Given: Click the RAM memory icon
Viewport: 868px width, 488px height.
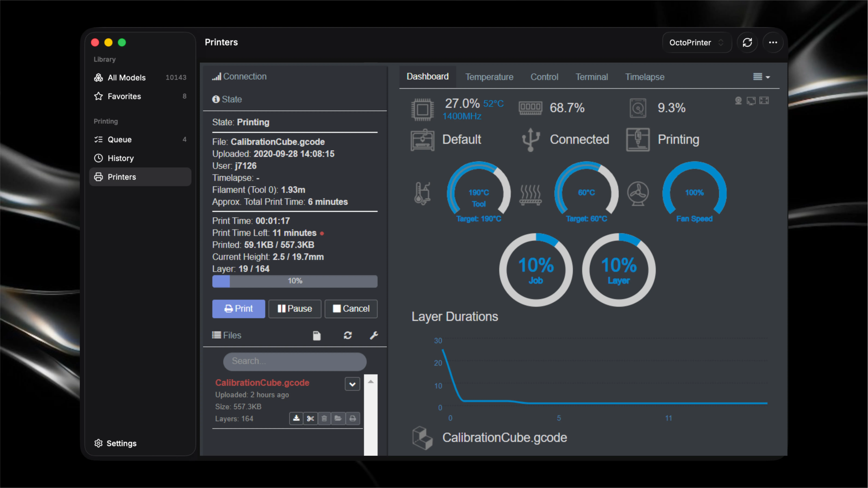Looking at the screenshot, I should pyautogui.click(x=530, y=108).
